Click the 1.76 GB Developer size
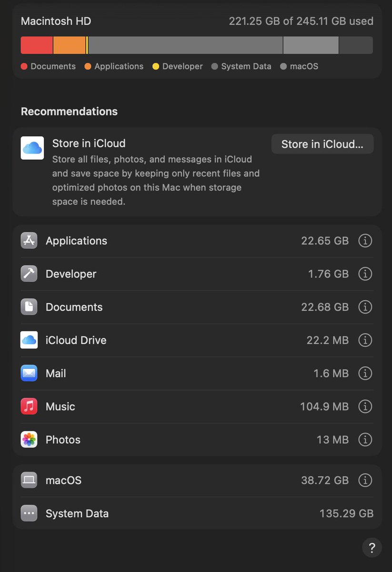The width and height of the screenshot is (392, 572). (329, 274)
